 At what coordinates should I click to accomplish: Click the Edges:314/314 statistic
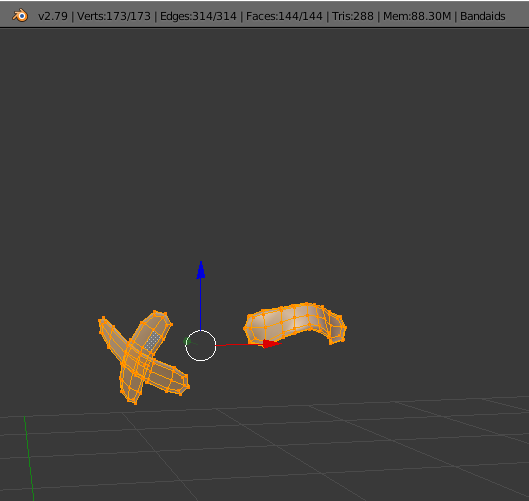[x=198, y=16]
